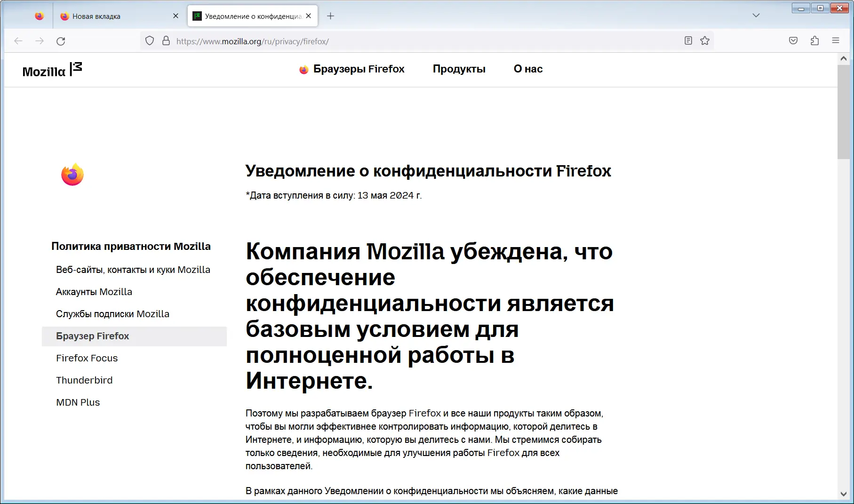Open the Firefox application menu
Image resolution: width=854 pixels, height=504 pixels.
click(x=836, y=40)
